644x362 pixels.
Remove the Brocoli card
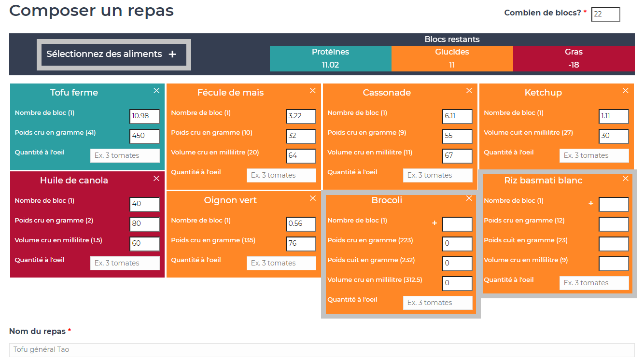tap(469, 198)
